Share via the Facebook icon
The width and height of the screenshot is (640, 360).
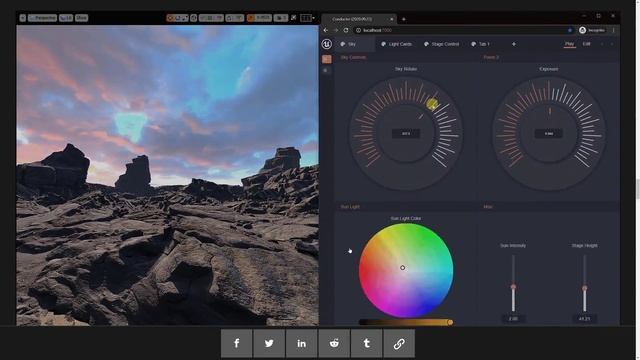(x=237, y=343)
